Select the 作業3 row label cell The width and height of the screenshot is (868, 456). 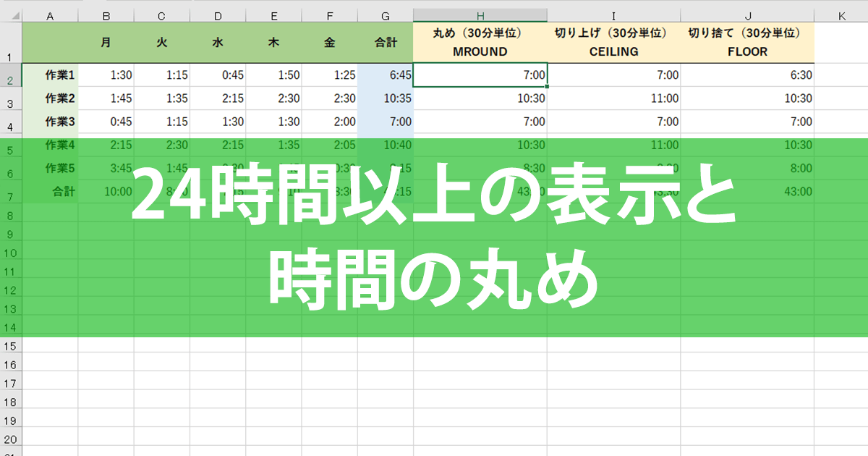tap(50, 122)
